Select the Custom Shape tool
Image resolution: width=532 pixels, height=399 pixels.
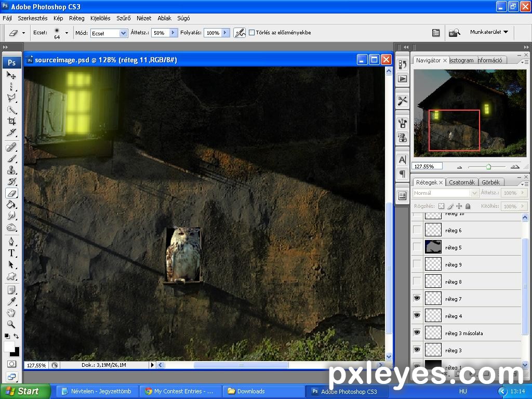tap(11, 276)
